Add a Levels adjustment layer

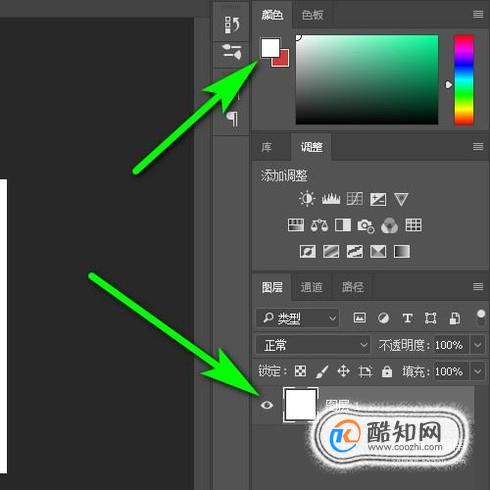331,199
